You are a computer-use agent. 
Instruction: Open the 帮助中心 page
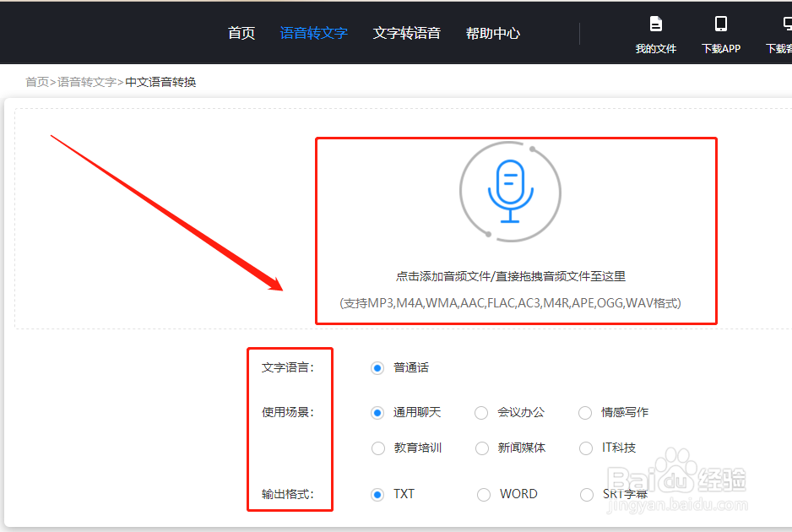(493, 33)
